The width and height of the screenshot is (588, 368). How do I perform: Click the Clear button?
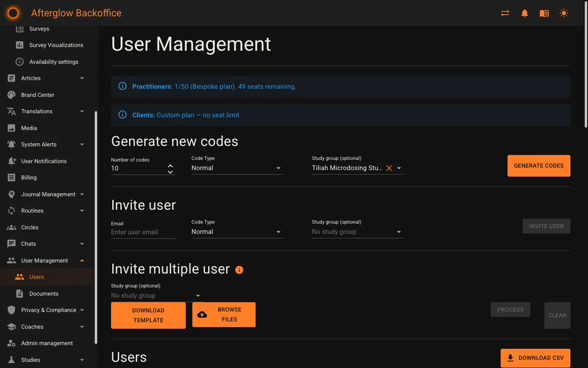coord(557,315)
